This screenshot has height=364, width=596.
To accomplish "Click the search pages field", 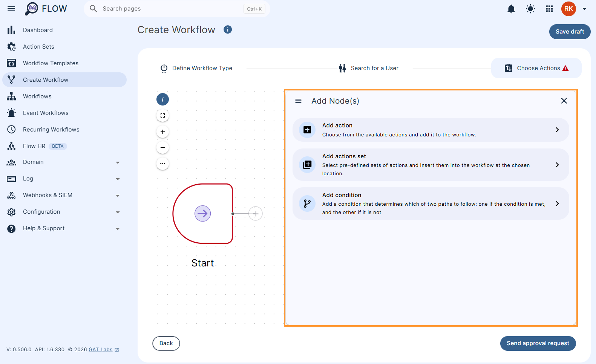I will pos(177,9).
